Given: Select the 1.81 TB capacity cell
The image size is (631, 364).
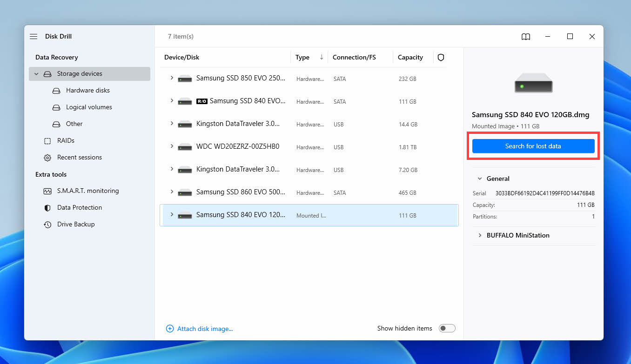Looking at the screenshot, I should point(408,147).
